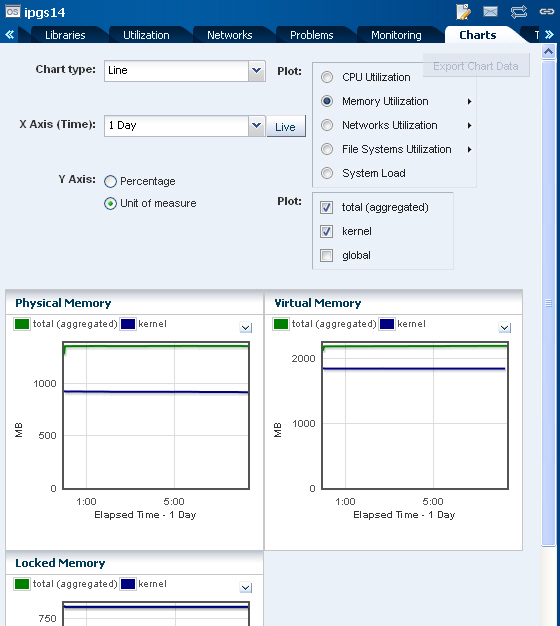Open the X Axis time range dropdown

click(x=257, y=126)
